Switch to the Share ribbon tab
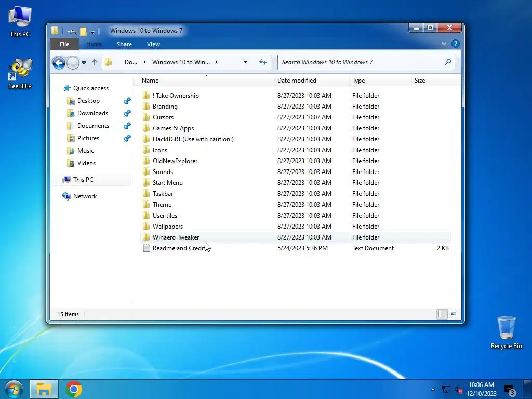 click(x=124, y=44)
